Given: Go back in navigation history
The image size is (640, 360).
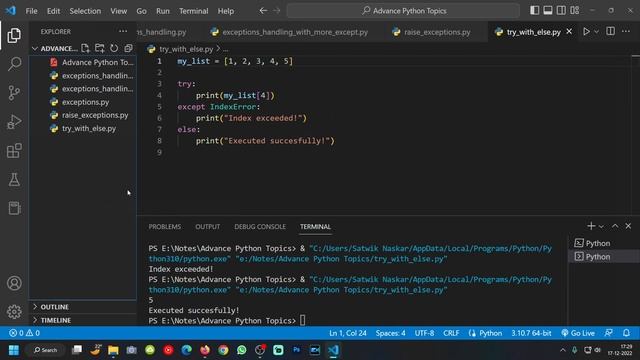Looking at the screenshot, I should [x=263, y=11].
